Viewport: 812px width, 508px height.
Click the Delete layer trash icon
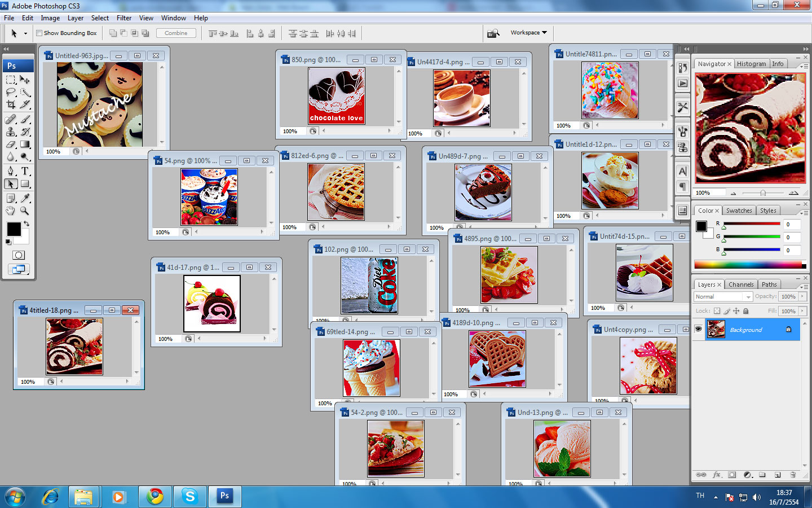(793, 475)
